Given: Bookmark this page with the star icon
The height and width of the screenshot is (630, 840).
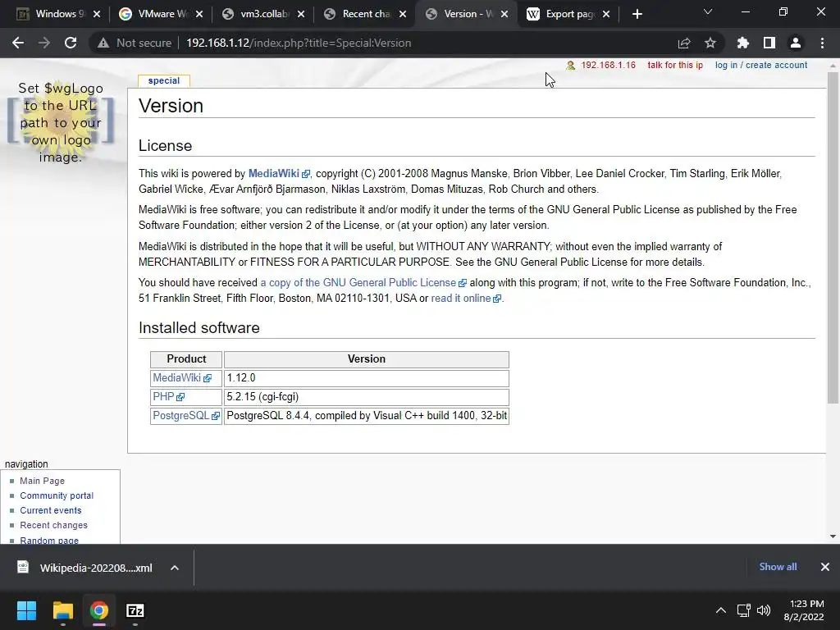Looking at the screenshot, I should point(710,43).
